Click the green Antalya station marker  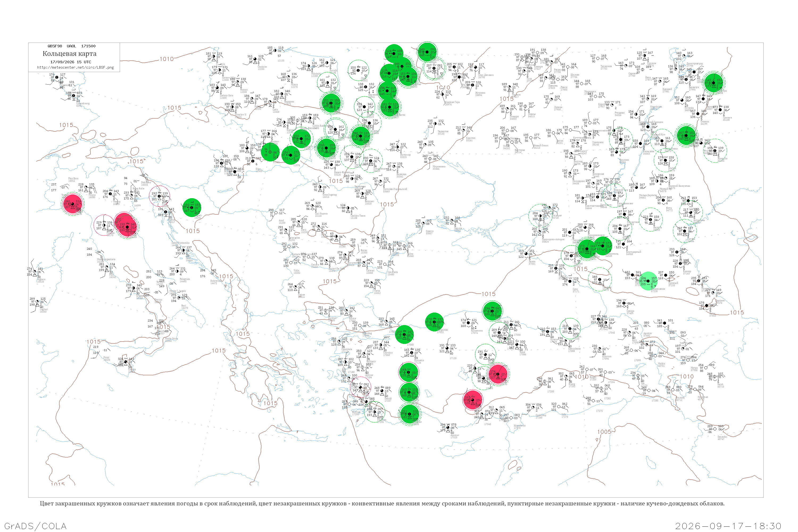pyautogui.click(x=410, y=414)
